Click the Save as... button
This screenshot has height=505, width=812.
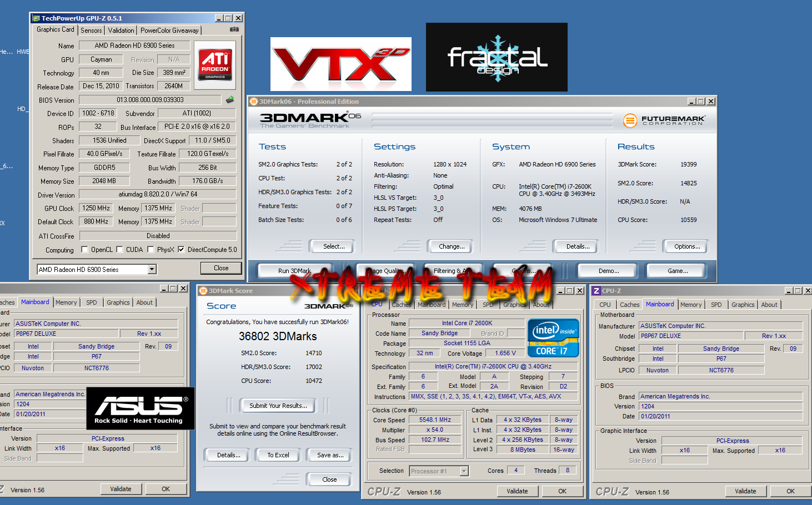pos(330,455)
